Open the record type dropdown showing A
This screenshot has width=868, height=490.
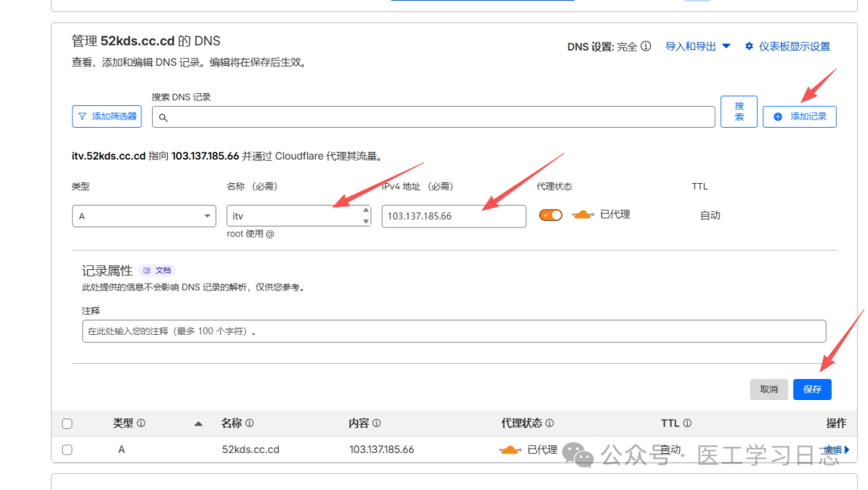click(x=144, y=216)
